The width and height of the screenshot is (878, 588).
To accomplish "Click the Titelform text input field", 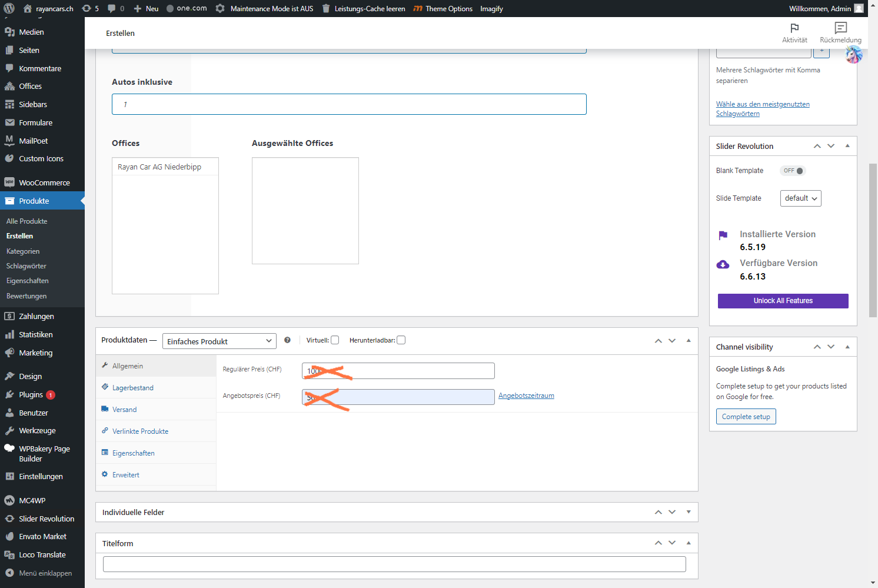I will tap(394, 564).
